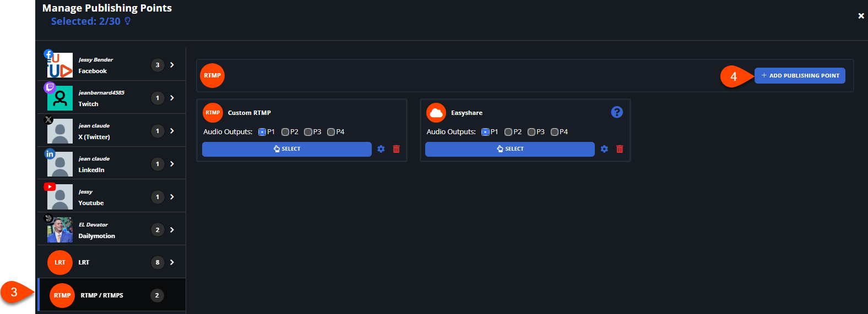Delete the Easyshare publishing point
Image resolution: width=868 pixels, height=314 pixels.
tap(620, 149)
